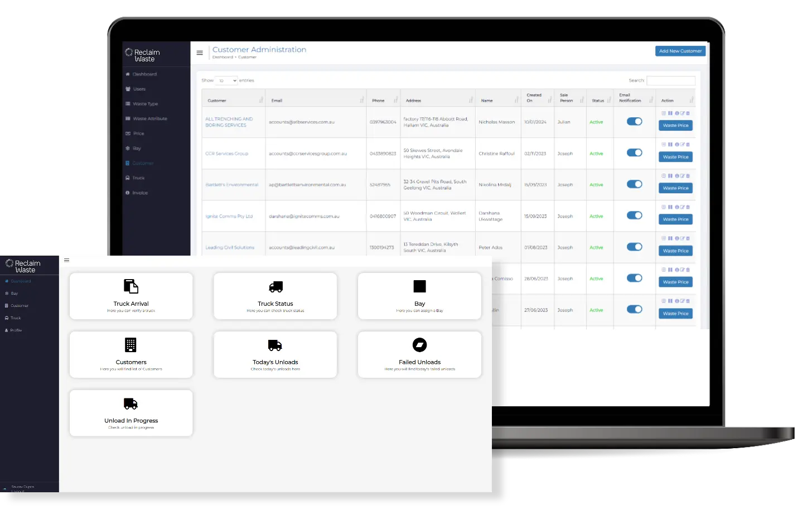This screenshot has width=812, height=509.
Task: Show info for Nicholas Masson row
Action: (x=676, y=113)
